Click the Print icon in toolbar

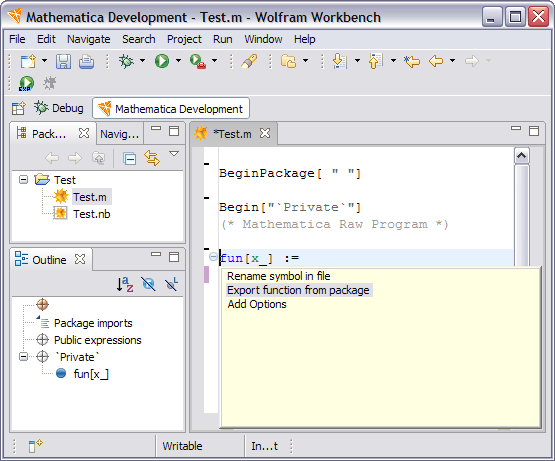[x=86, y=61]
